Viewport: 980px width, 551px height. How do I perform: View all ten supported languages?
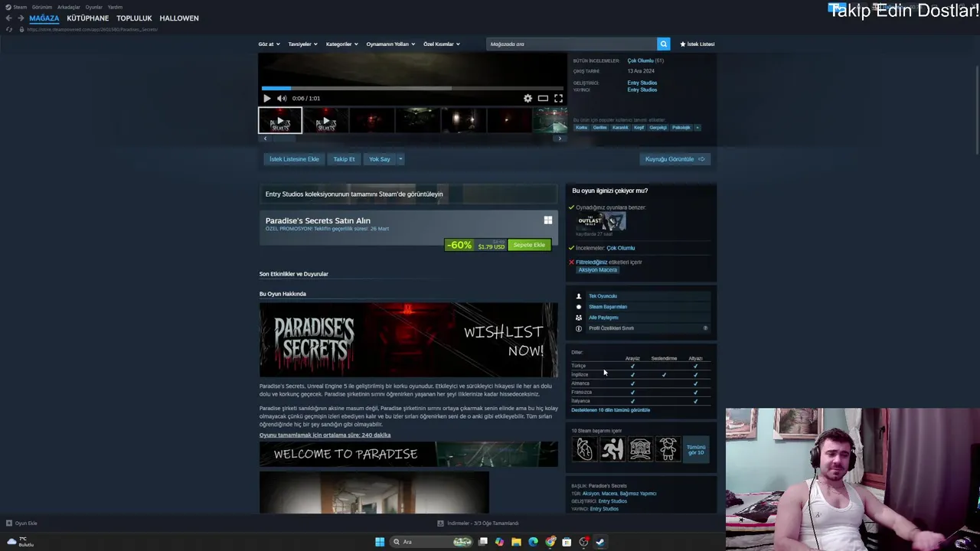(x=610, y=410)
